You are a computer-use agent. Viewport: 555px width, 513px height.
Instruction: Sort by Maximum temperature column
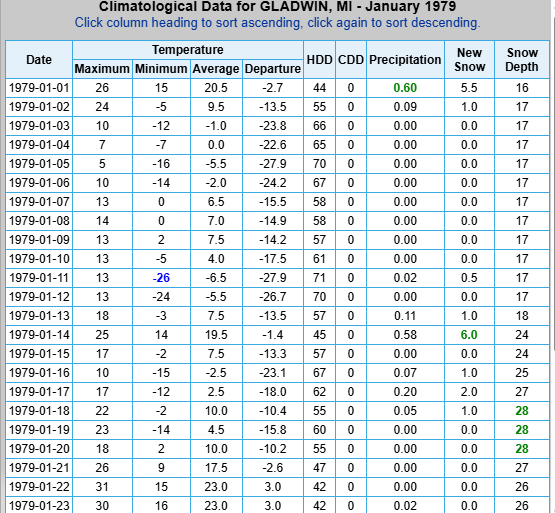point(102,69)
